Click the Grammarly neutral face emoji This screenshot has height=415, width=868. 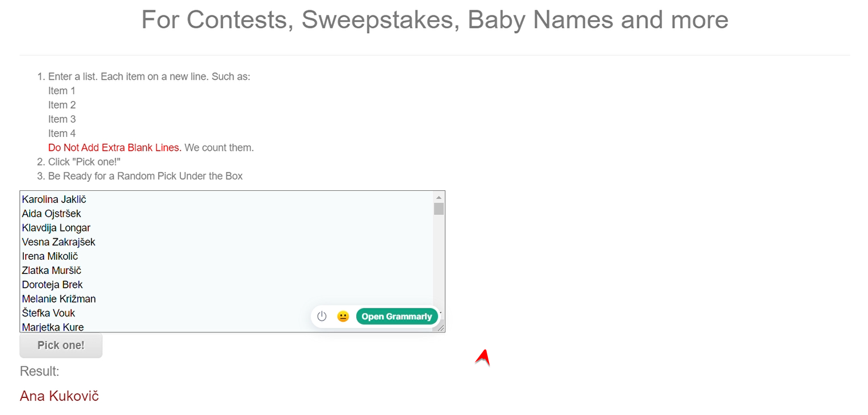point(343,316)
